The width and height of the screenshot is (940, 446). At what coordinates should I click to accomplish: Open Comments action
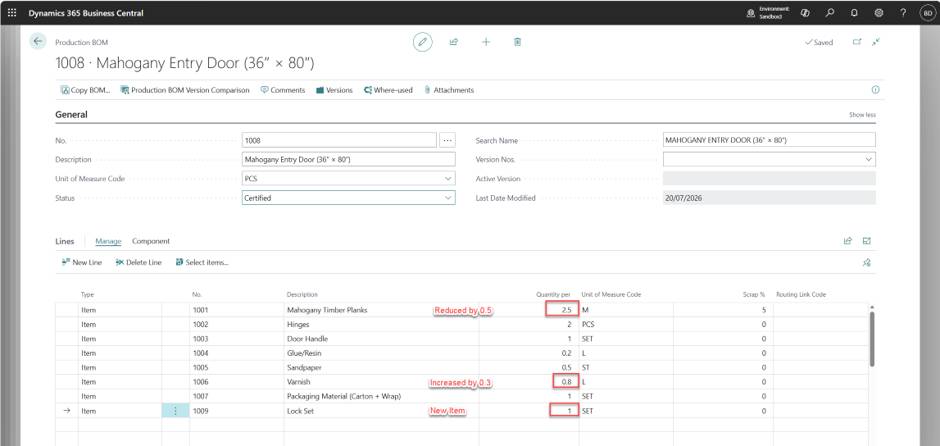pos(282,90)
